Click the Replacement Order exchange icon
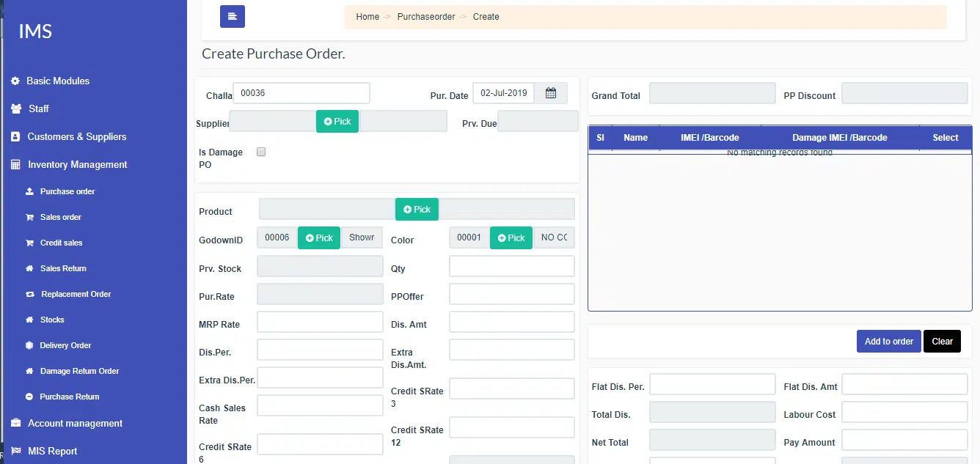This screenshot has height=464, width=980. (29, 295)
